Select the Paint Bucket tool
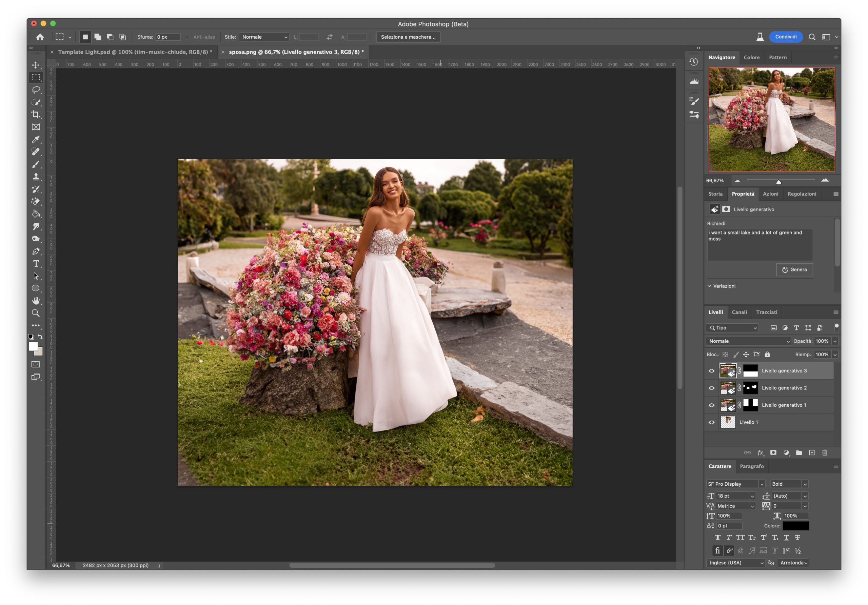The height and width of the screenshot is (605, 868). coord(36,214)
